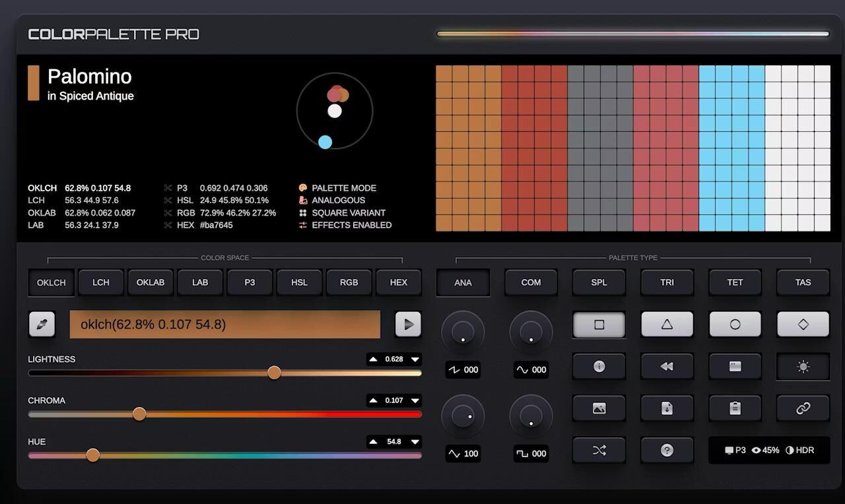Click the Chroma value up arrow
The height and width of the screenshot is (504, 845).
pyautogui.click(x=374, y=400)
